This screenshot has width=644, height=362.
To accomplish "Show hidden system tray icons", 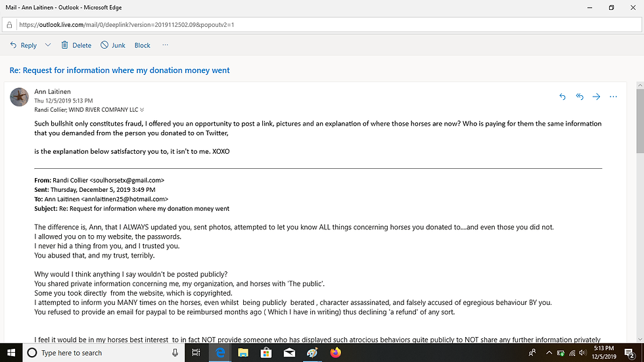I will coord(549,353).
